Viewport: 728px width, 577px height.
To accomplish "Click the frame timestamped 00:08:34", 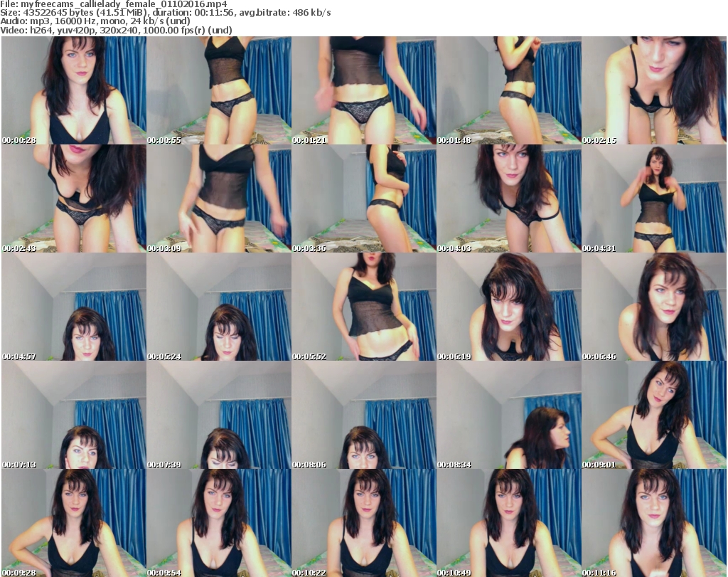I will 509,415.
